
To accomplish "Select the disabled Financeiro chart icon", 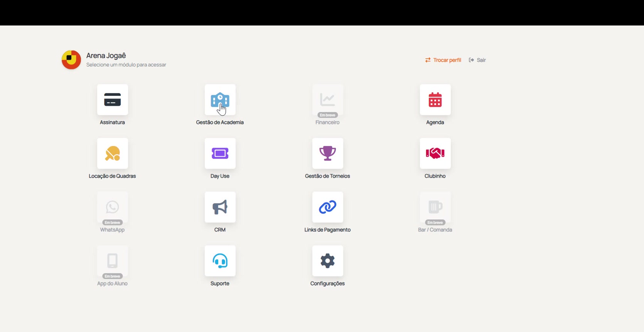I will [x=327, y=100].
